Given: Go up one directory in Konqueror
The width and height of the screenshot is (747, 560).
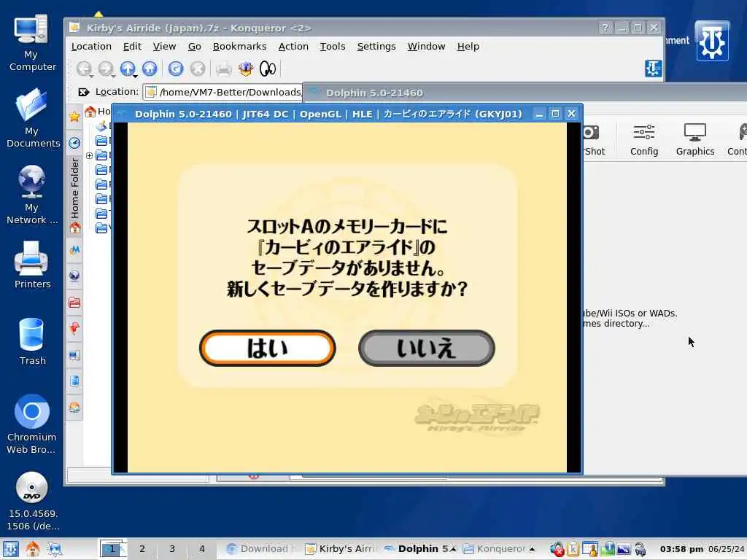Looking at the screenshot, I should (x=127, y=69).
